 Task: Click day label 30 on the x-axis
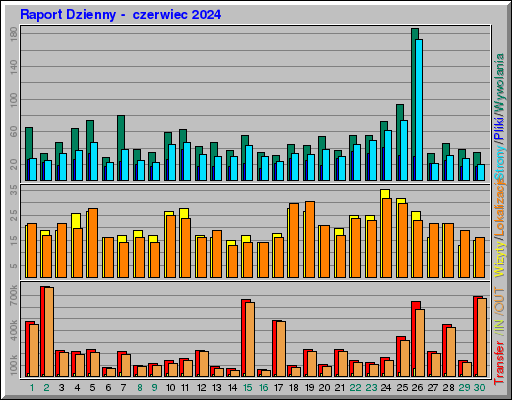(x=479, y=388)
